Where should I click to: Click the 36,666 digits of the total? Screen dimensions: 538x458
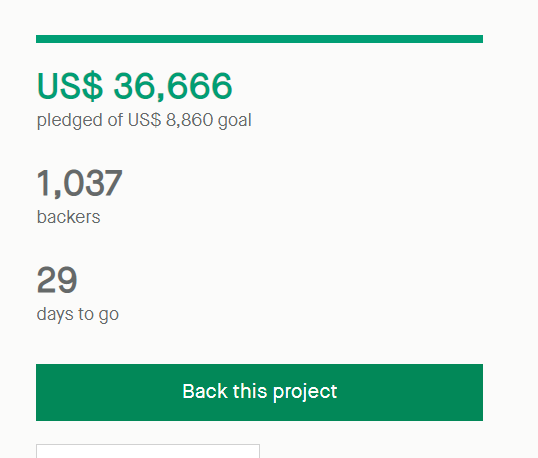click(173, 86)
